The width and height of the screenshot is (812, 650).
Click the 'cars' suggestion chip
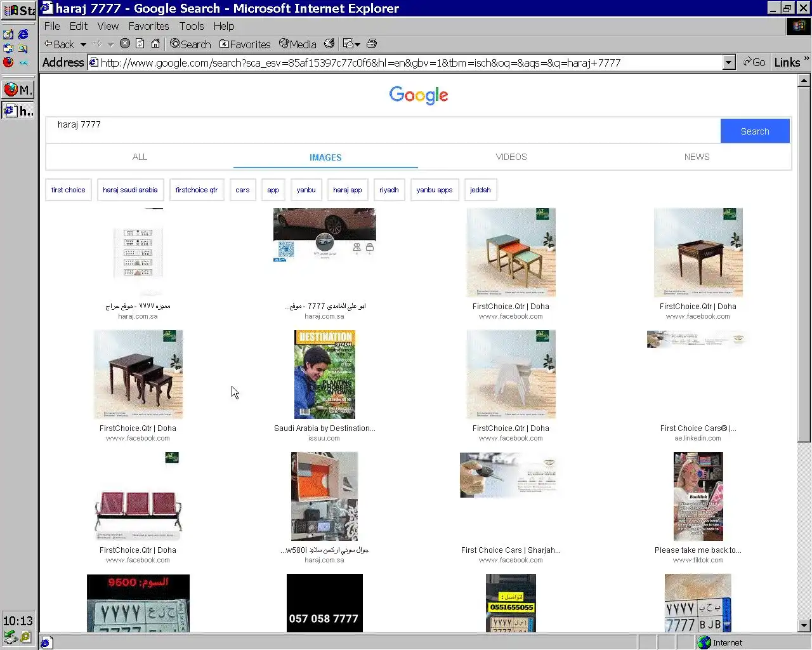click(x=242, y=190)
